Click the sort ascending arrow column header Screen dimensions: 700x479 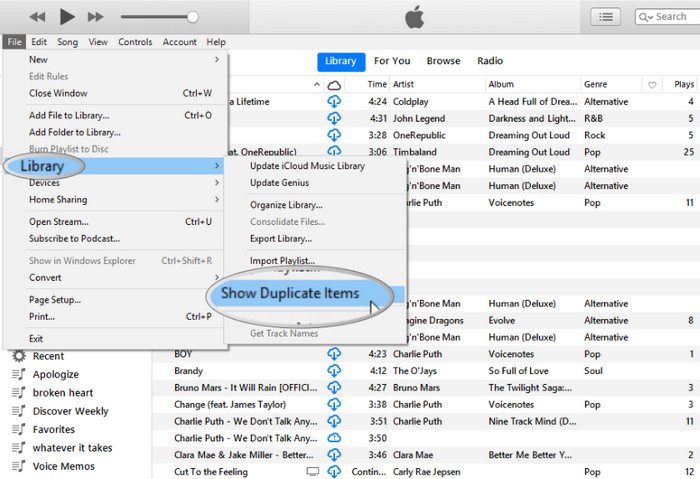(x=317, y=84)
